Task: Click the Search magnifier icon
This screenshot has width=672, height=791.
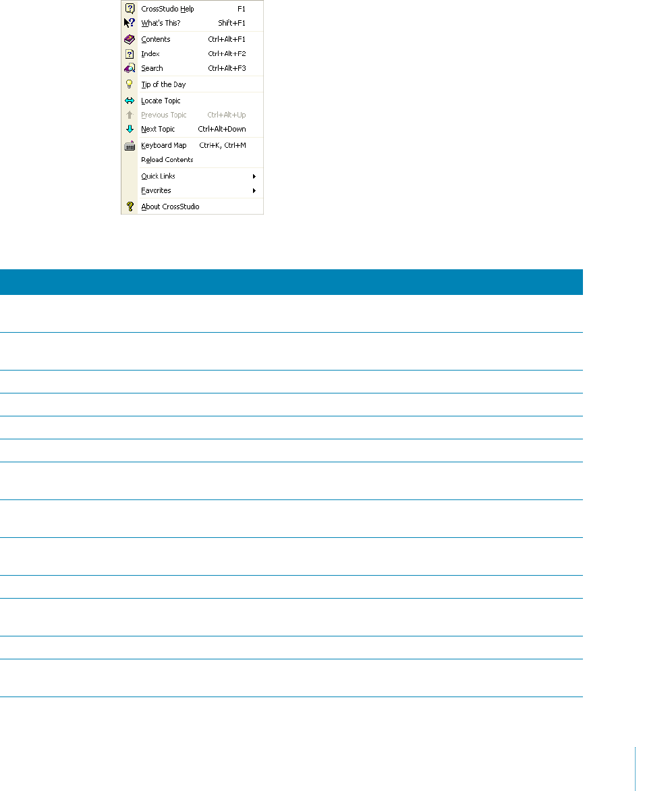Action: [x=130, y=68]
